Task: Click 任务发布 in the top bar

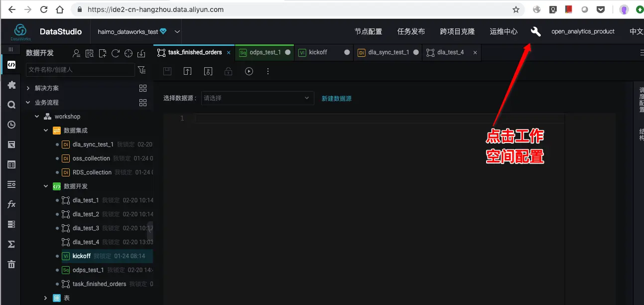Action: point(411,31)
